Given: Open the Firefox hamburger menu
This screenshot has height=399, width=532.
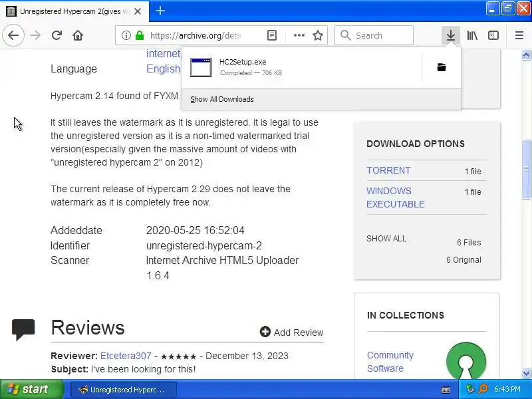Looking at the screenshot, I should click(x=519, y=35).
